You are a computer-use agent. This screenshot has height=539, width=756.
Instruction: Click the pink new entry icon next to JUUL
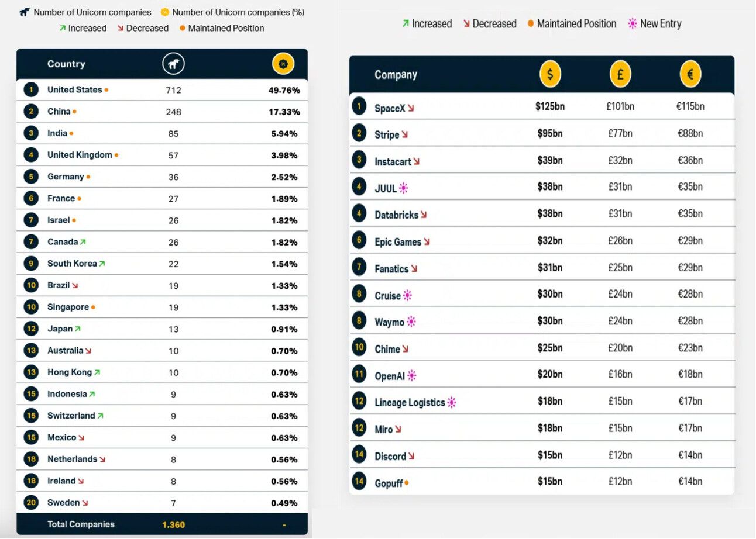(404, 188)
